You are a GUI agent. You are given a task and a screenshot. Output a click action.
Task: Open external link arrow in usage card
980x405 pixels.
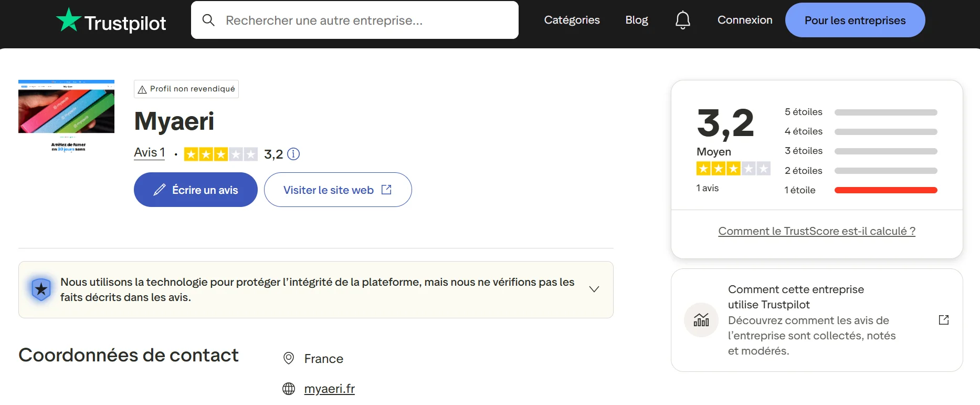point(943,320)
